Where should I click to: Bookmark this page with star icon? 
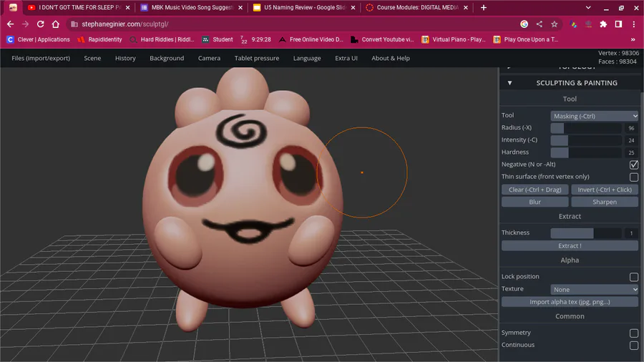pos(554,24)
